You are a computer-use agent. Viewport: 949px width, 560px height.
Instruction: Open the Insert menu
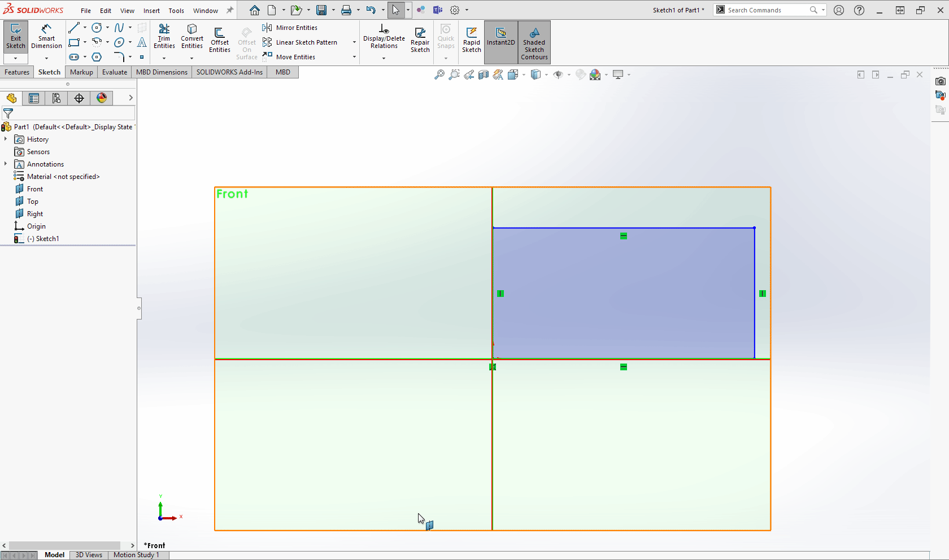coord(151,10)
